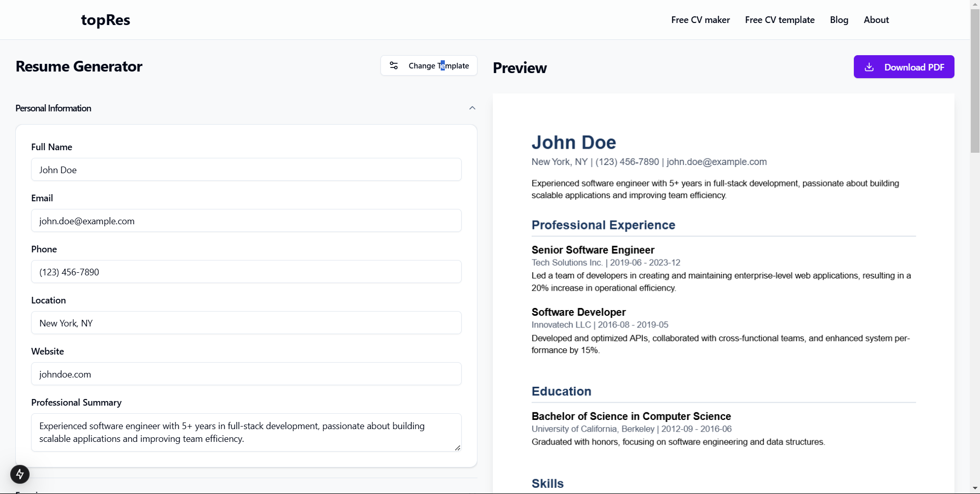Collapse the Personal Information section chevron
Image resolution: width=980 pixels, height=494 pixels.
click(x=472, y=108)
